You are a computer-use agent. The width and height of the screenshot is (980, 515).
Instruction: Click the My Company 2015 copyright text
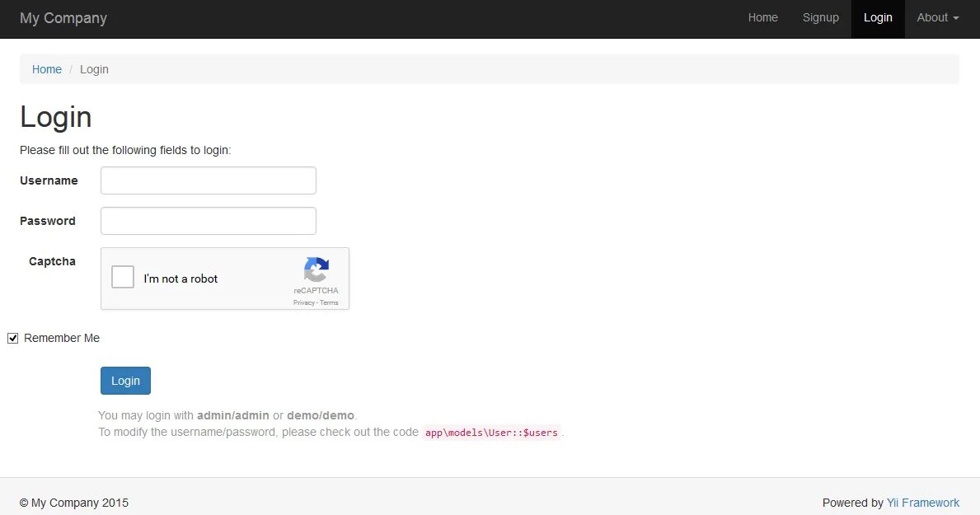[74, 503]
